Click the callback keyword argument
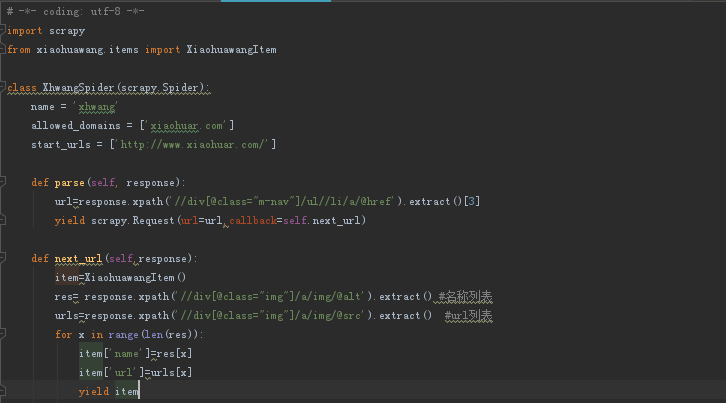 coord(253,220)
